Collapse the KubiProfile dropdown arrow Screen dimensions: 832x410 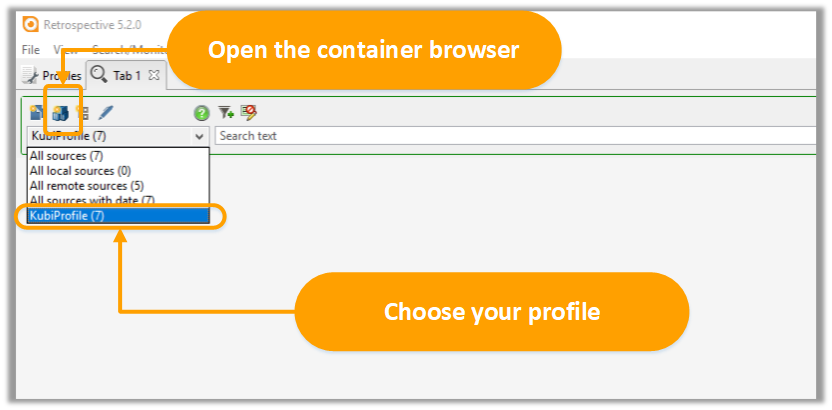click(x=200, y=136)
